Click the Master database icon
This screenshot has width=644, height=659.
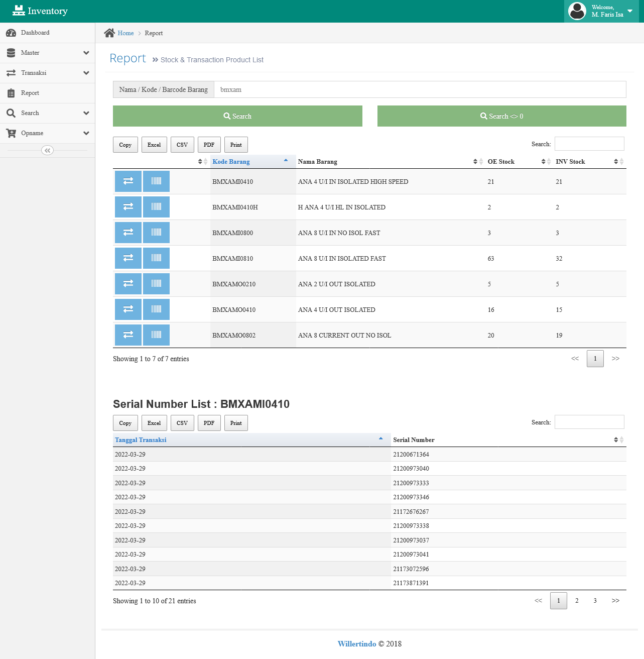11,53
